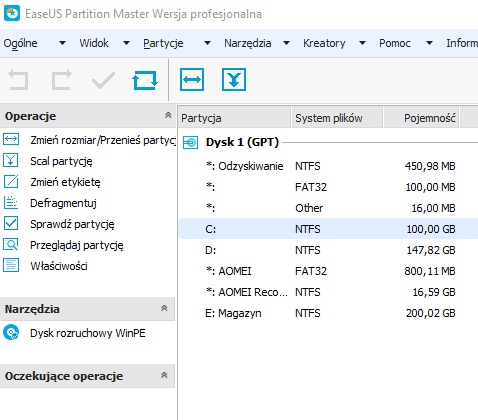Open the Ogólne menu
Screen dimensions: 478x420
point(20,43)
